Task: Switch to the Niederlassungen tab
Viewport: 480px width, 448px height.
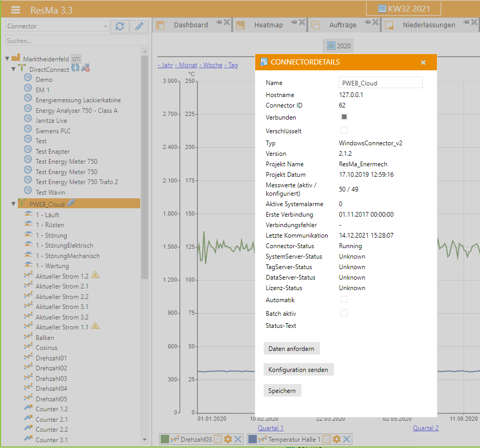Action: click(429, 25)
